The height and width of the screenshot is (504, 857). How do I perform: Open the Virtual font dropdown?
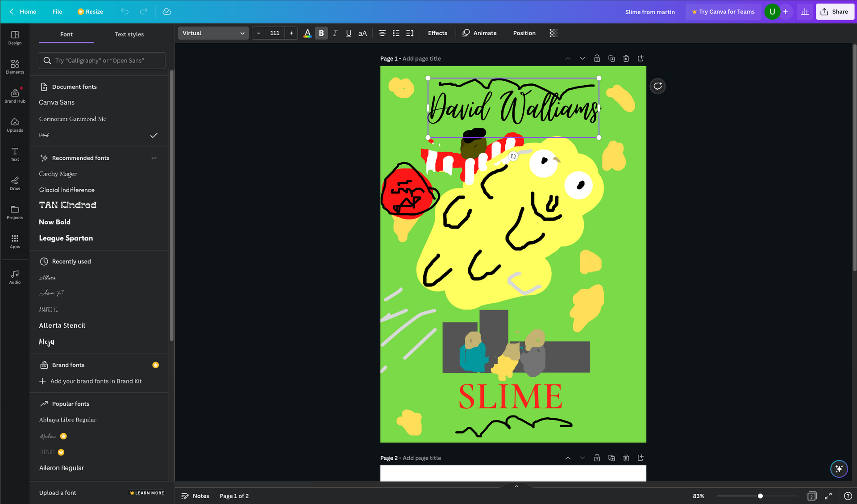(x=213, y=33)
